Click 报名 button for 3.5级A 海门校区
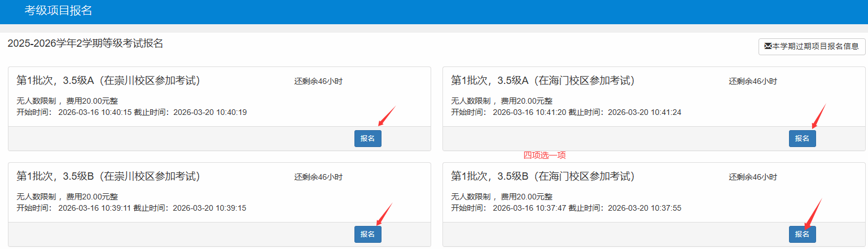868x249 pixels. click(x=802, y=139)
